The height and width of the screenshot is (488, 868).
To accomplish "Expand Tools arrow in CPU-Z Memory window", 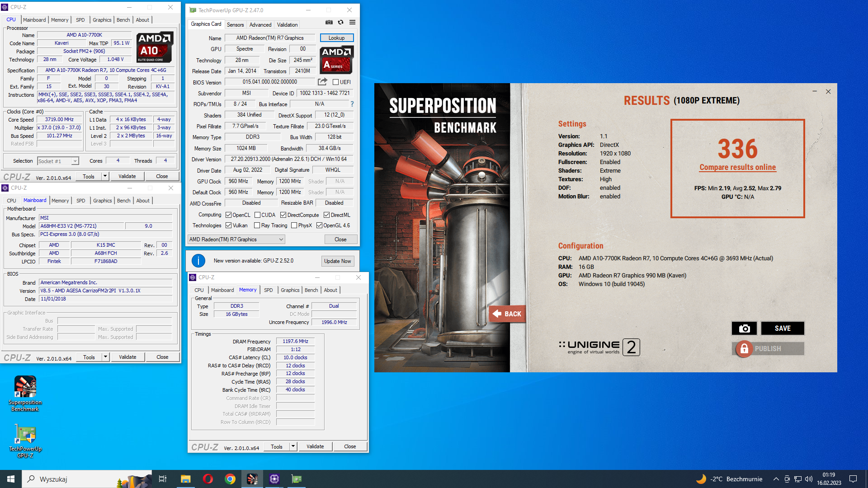I will coord(293,446).
